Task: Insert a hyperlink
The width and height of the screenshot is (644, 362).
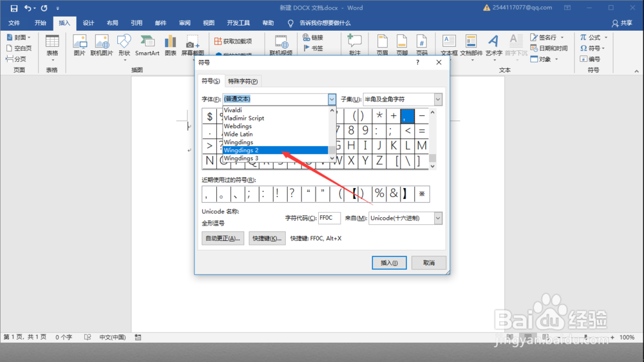Action: 313,37
